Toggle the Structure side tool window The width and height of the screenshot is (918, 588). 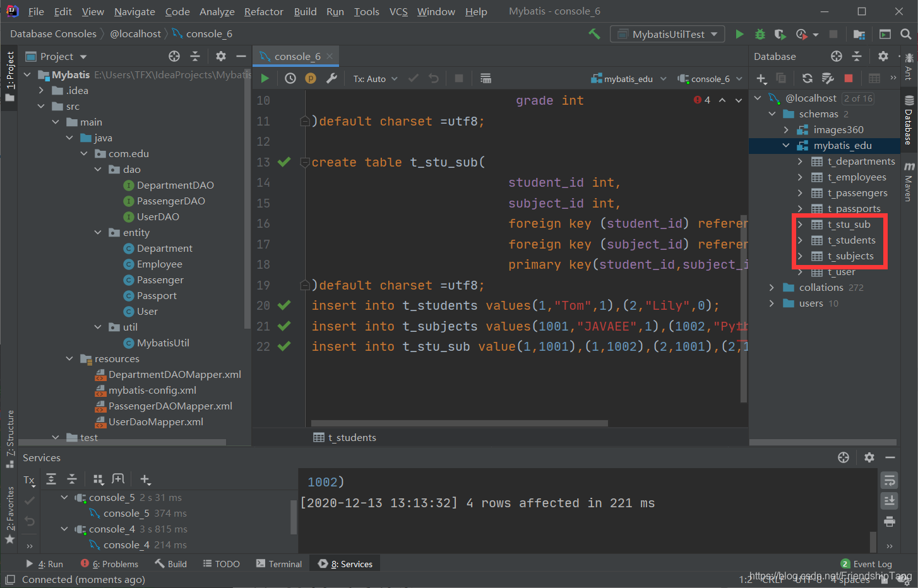[x=9, y=438]
